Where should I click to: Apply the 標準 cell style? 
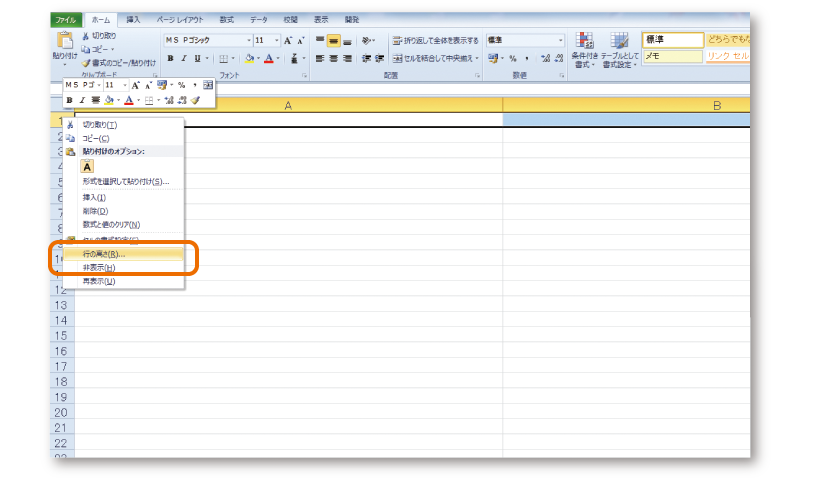pos(673,40)
